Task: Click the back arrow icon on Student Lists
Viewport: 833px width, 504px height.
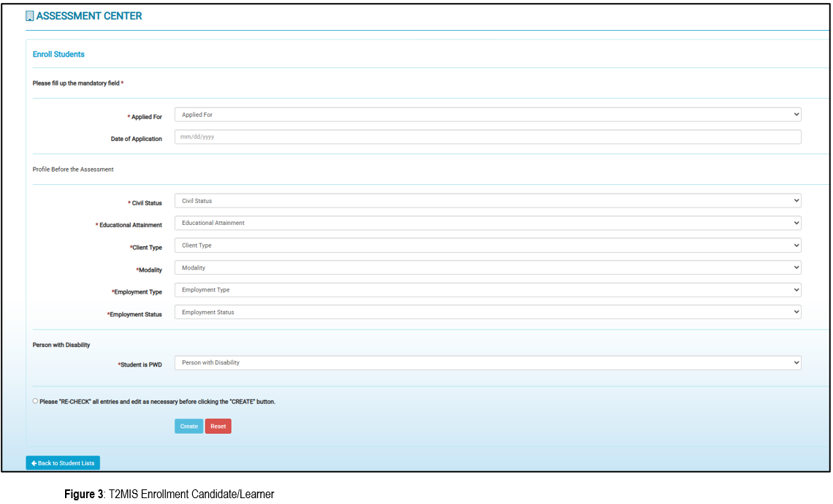Action: click(34, 463)
